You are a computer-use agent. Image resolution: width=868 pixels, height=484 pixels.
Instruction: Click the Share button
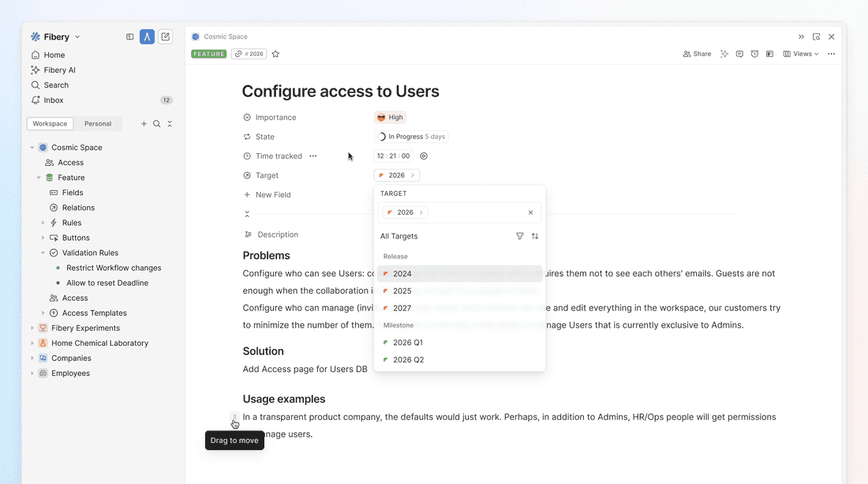pos(697,54)
